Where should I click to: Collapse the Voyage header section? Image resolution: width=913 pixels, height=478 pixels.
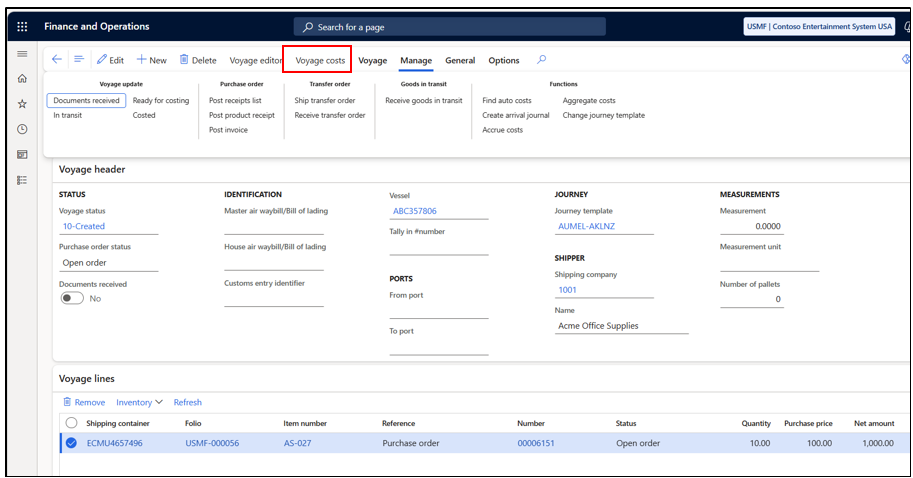click(92, 169)
